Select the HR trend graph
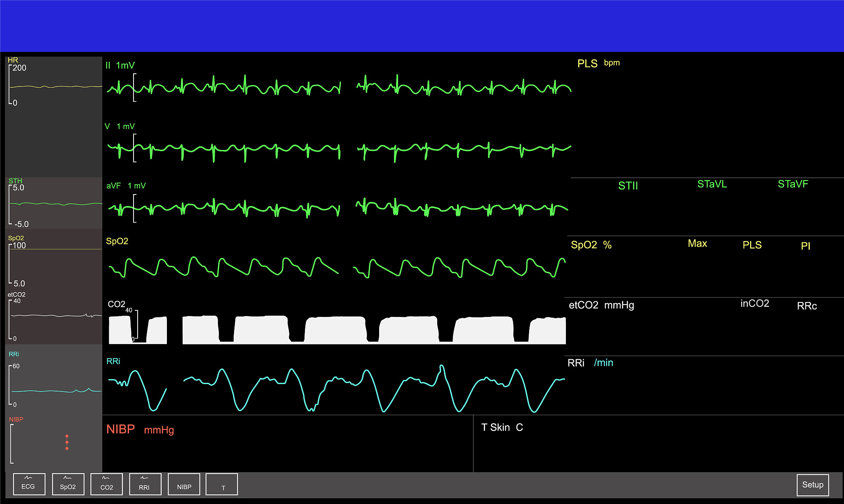The image size is (844, 504). click(x=55, y=86)
